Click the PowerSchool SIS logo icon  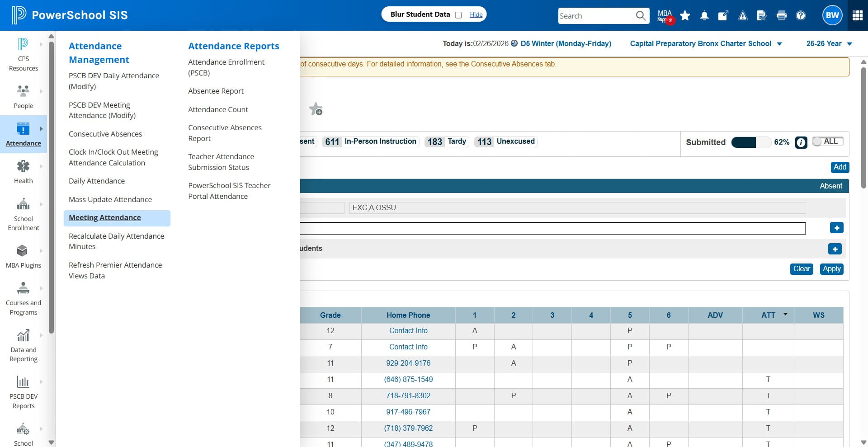click(x=19, y=15)
